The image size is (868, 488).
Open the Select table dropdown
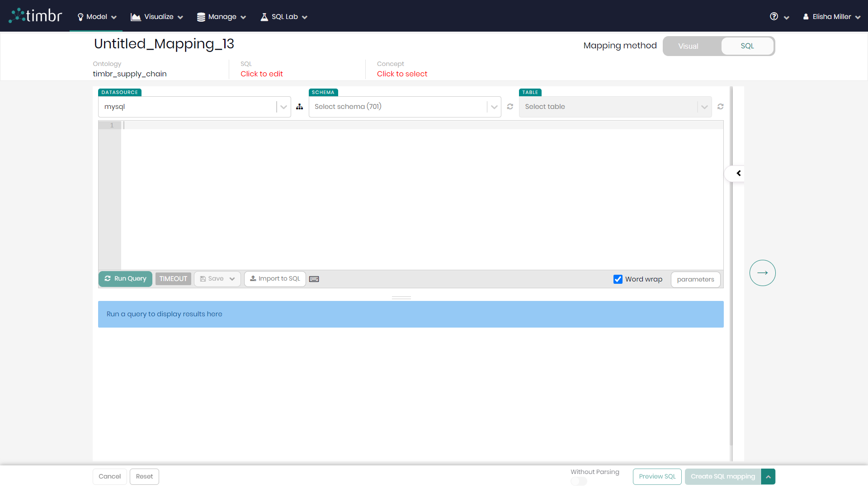[x=704, y=107]
